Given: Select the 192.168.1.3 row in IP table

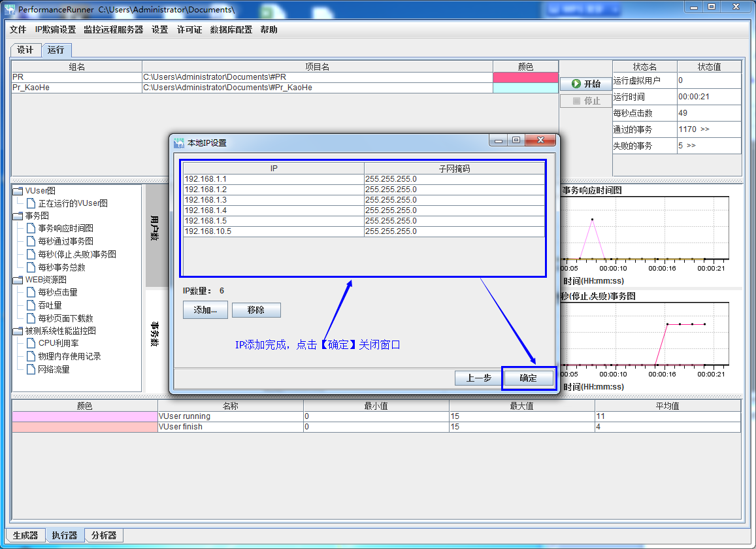Looking at the screenshot, I should pos(273,200).
